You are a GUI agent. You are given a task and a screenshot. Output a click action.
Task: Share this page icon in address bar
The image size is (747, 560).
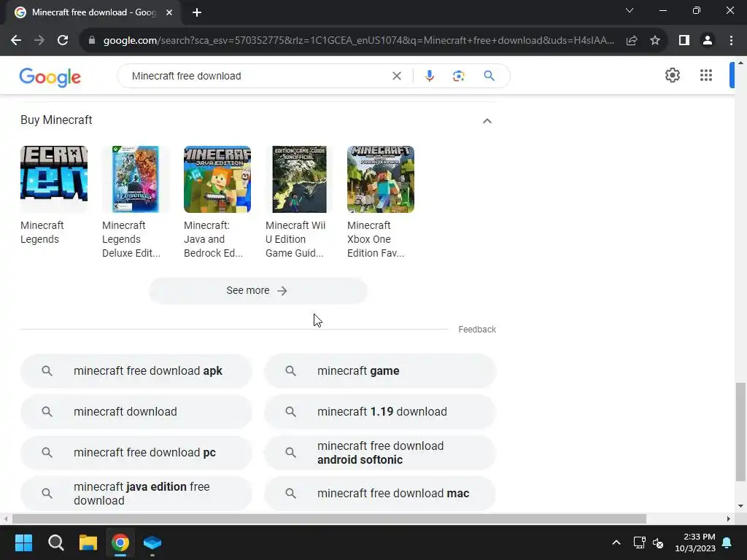(632, 41)
